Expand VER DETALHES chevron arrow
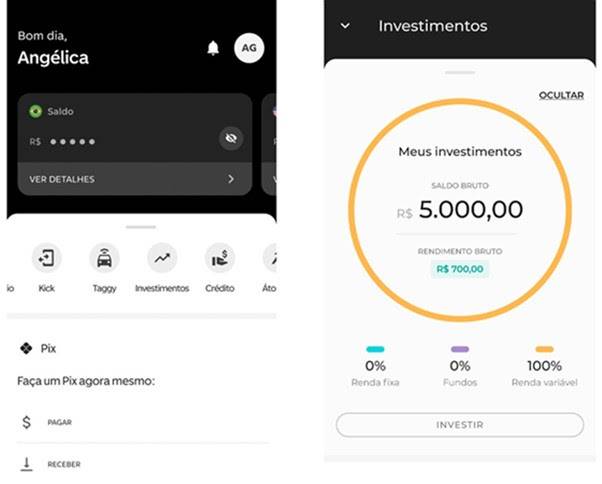Viewport: 602px width, 484px height. click(x=231, y=179)
